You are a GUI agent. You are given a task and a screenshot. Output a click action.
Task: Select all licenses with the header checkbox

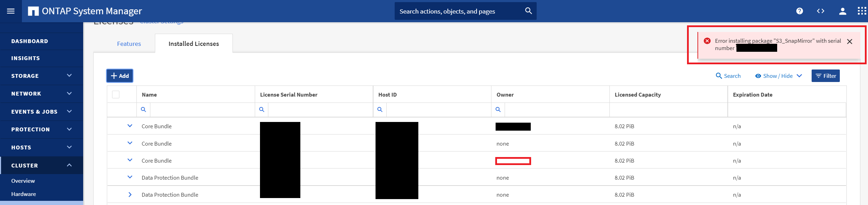[x=116, y=95]
